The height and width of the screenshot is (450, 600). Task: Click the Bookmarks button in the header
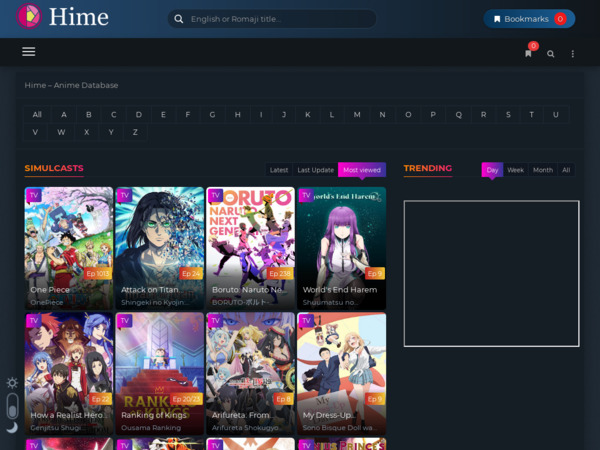pyautogui.click(x=529, y=19)
